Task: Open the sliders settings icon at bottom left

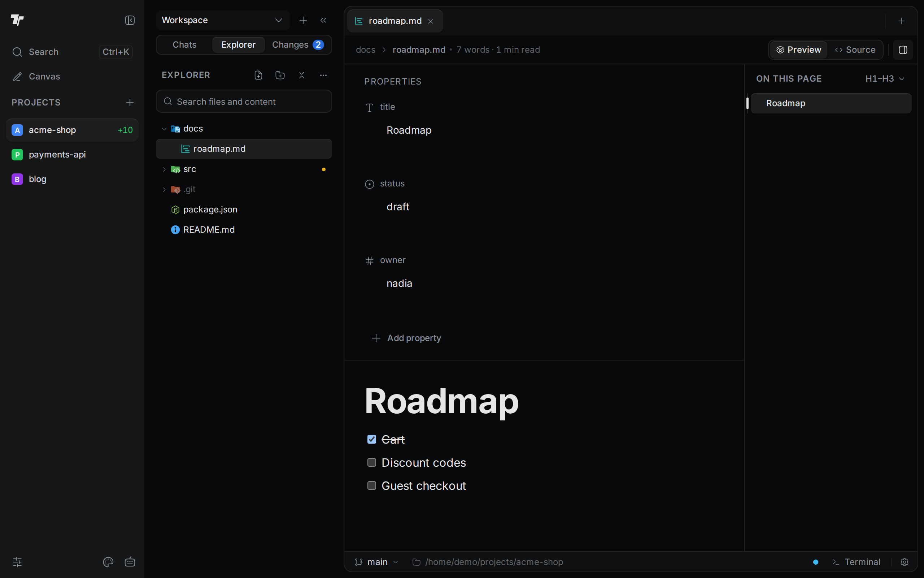Action: 18,561
